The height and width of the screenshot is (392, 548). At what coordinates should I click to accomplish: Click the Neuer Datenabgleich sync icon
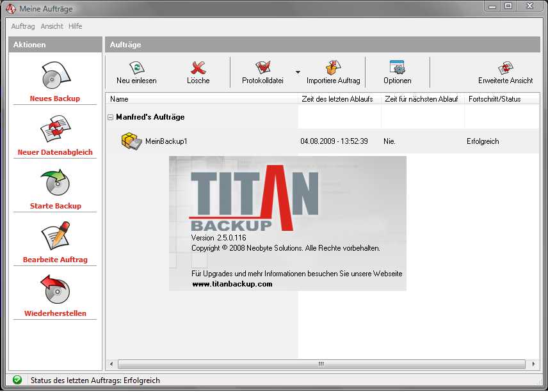point(55,129)
